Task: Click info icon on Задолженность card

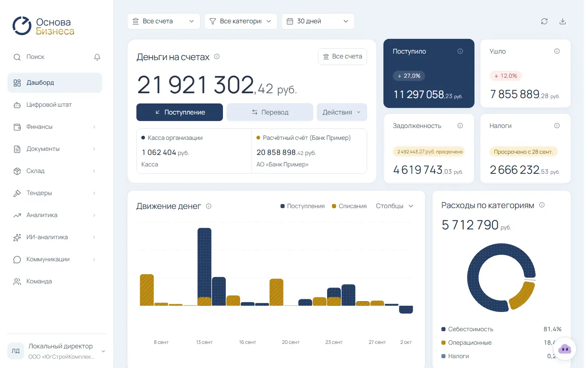Action: pyautogui.click(x=460, y=126)
